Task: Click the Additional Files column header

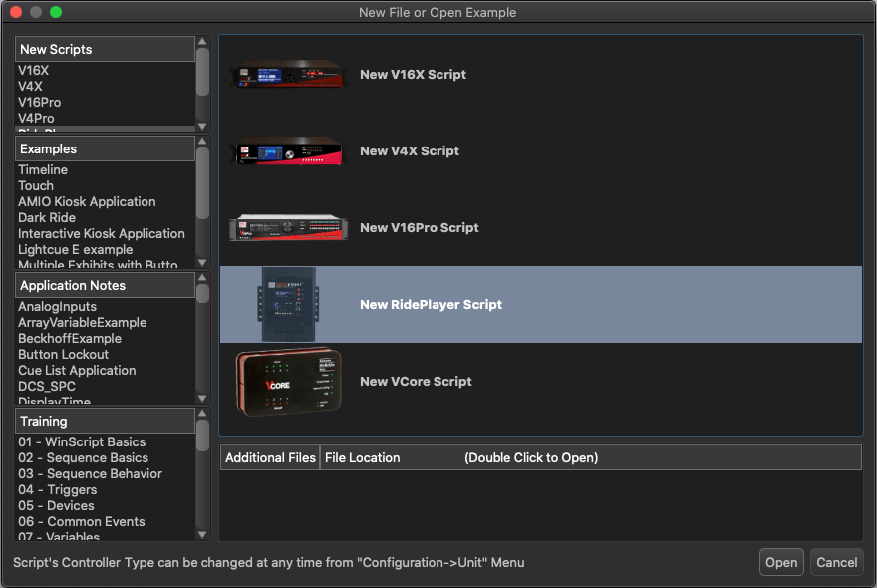Action: click(x=270, y=457)
